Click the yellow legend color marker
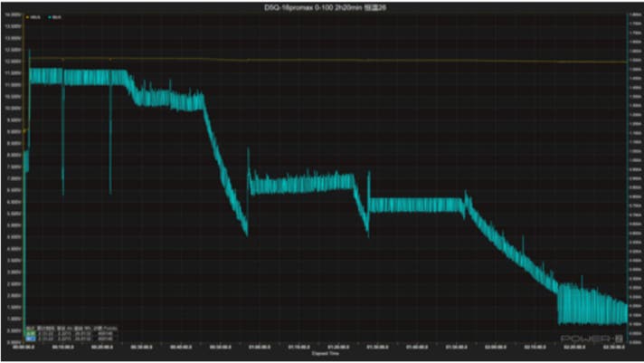The width and height of the screenshot is (644, 363). pos(29,17)
